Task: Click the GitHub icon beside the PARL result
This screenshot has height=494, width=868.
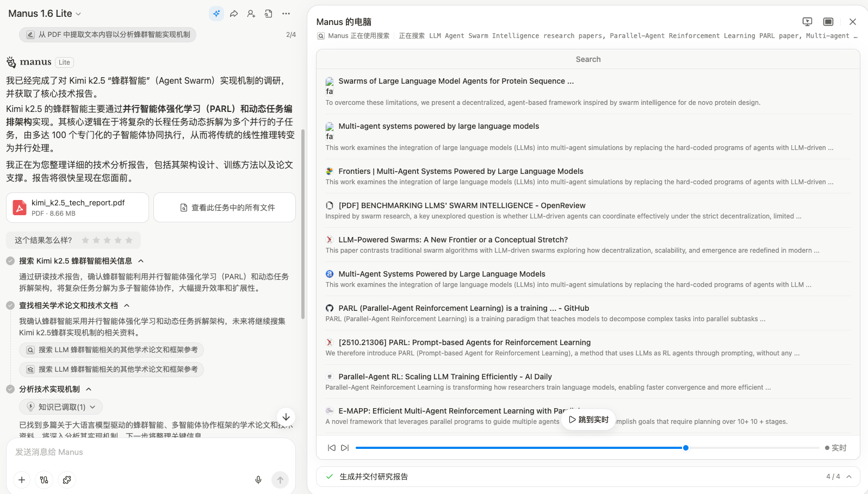Action: tap(330, 308)
